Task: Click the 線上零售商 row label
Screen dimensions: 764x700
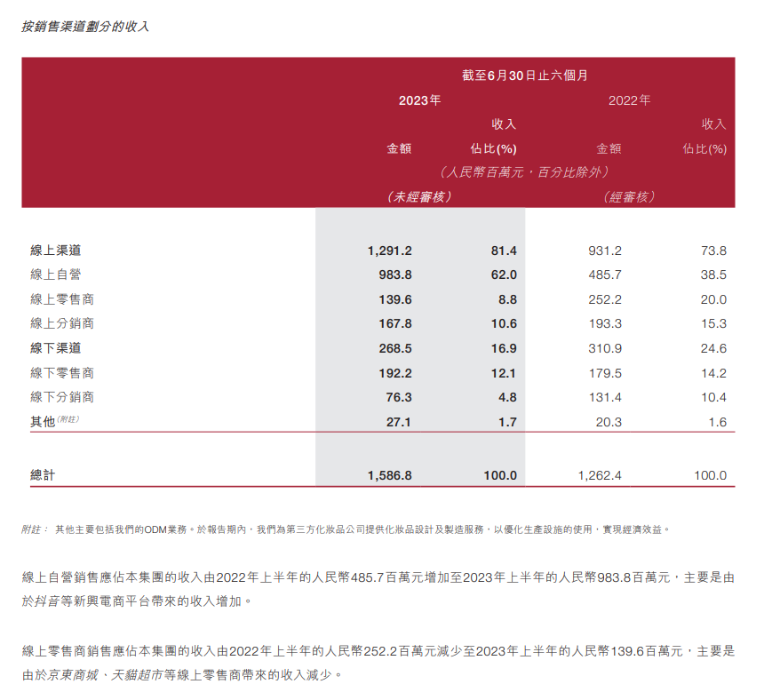Action: click(x=62, y=299)
